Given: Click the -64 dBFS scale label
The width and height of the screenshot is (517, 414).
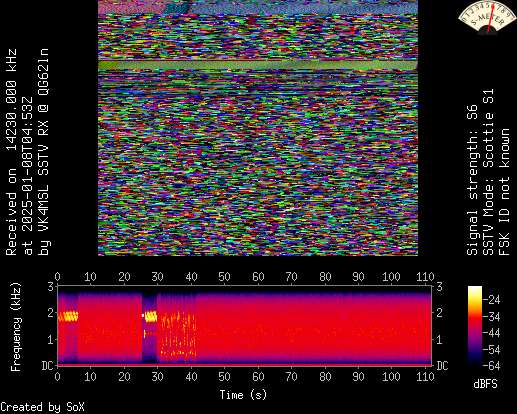Looking at the screenshot, I should 492,366.
